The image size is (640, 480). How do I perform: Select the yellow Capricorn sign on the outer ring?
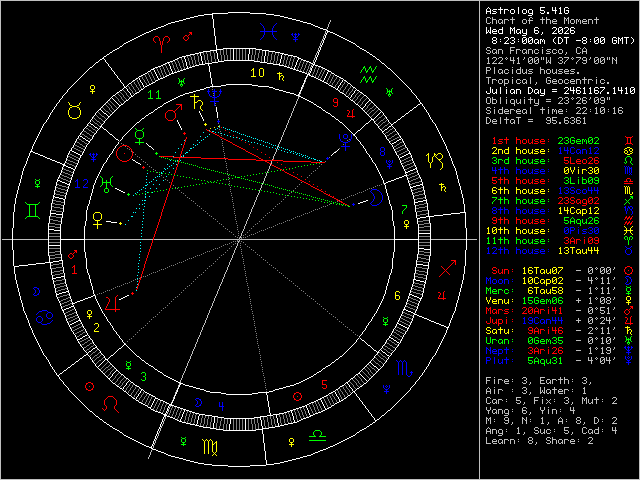click(x=435, y=161)
